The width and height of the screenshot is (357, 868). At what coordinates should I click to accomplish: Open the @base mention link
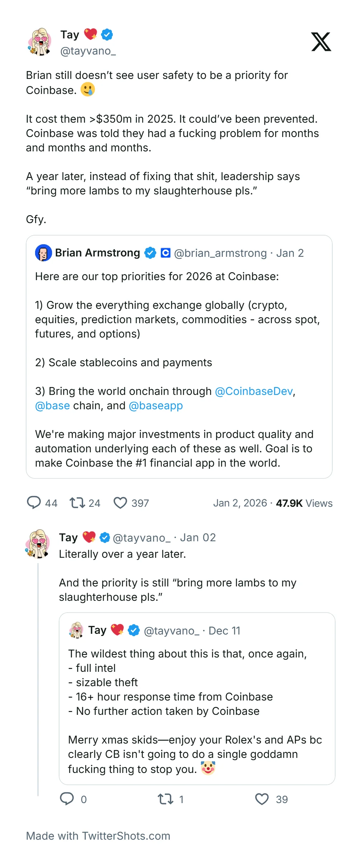pyautogui.click(x=52, y=405)
